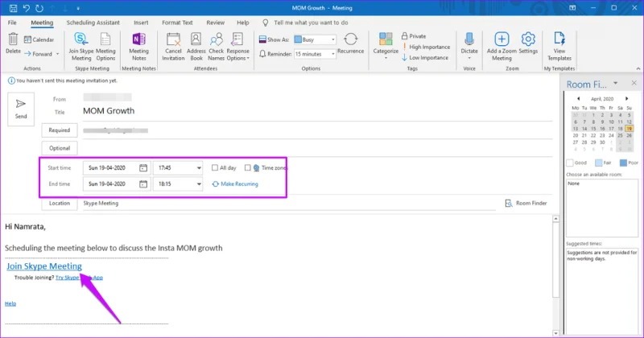The height and width of the screenshot is (338, 644).
Task: Open Response Options menu
Action: [x=237, y=47]
